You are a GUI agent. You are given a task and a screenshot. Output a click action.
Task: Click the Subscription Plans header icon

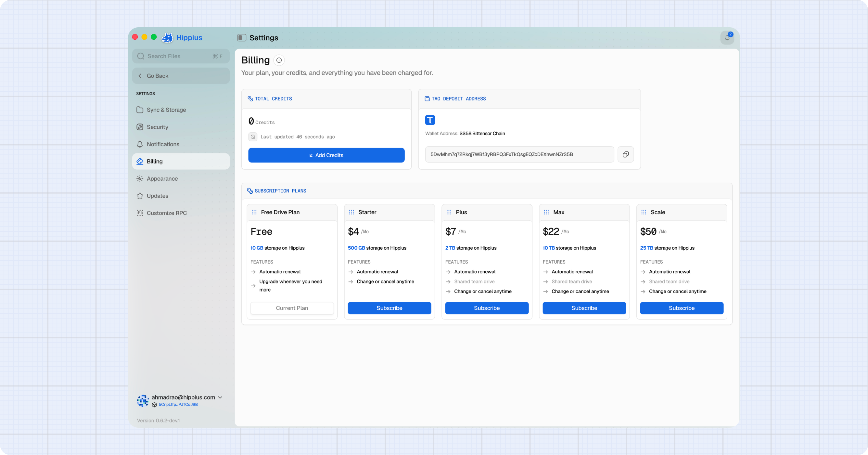pos(250,191)
